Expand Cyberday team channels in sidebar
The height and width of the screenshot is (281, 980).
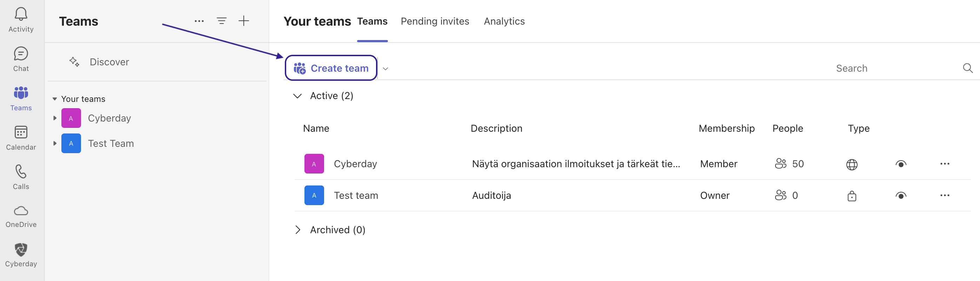pos(54,118)
